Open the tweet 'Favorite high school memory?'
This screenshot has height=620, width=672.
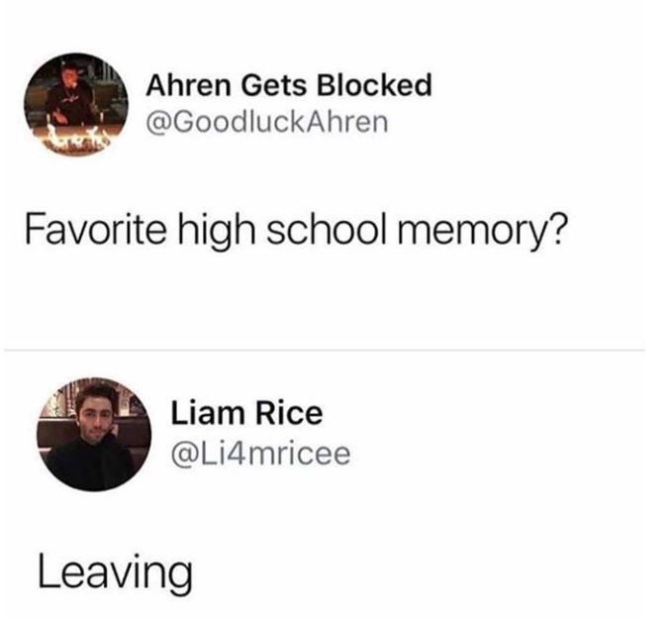(296, 230)
